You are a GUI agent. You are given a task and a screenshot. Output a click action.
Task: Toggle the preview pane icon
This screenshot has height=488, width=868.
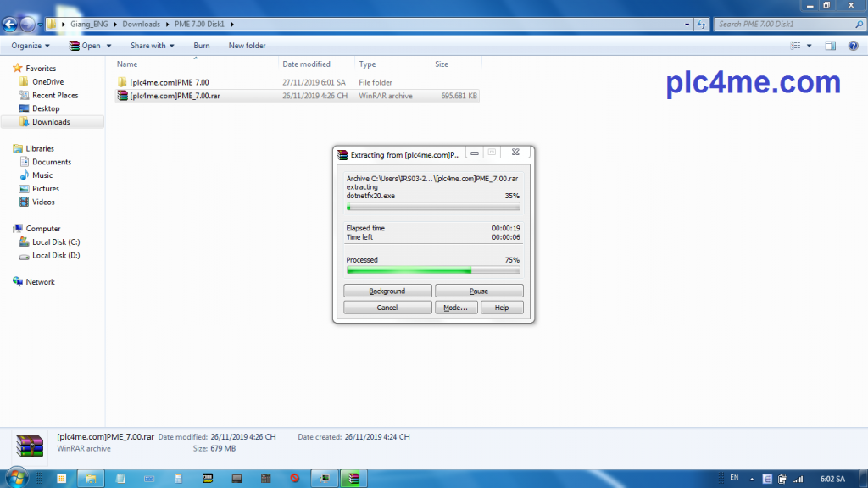click(830, 46)
